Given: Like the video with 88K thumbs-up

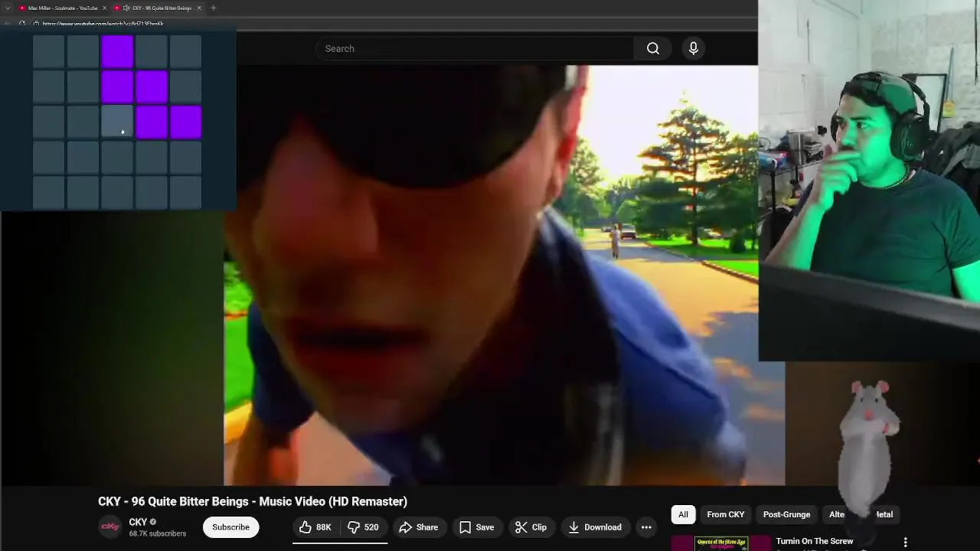Looking at the screenshot, I should click(315, 527).
